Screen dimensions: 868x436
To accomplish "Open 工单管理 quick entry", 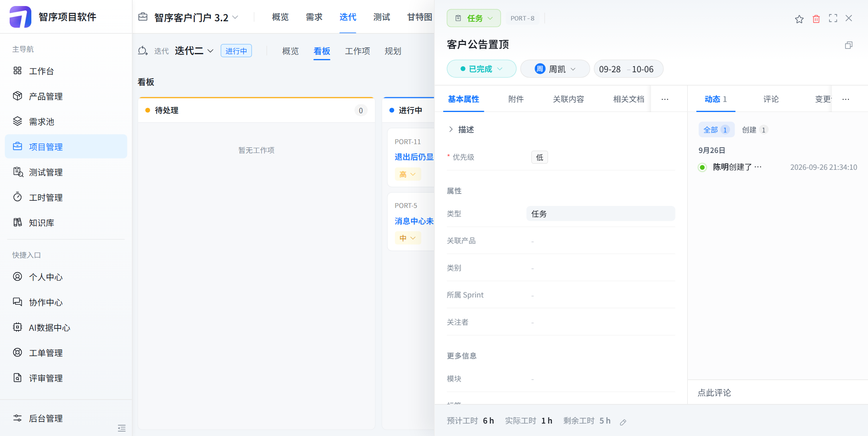I will click(x=66, y=353).
